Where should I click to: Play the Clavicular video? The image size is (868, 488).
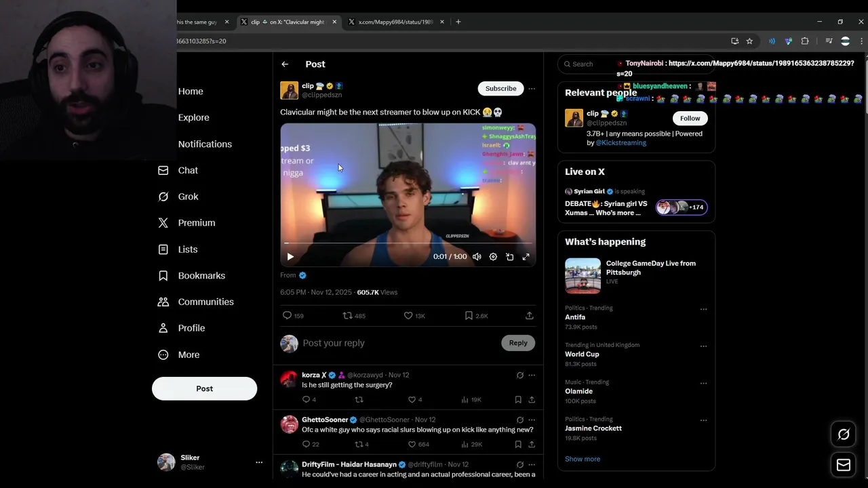click(290, 257)
